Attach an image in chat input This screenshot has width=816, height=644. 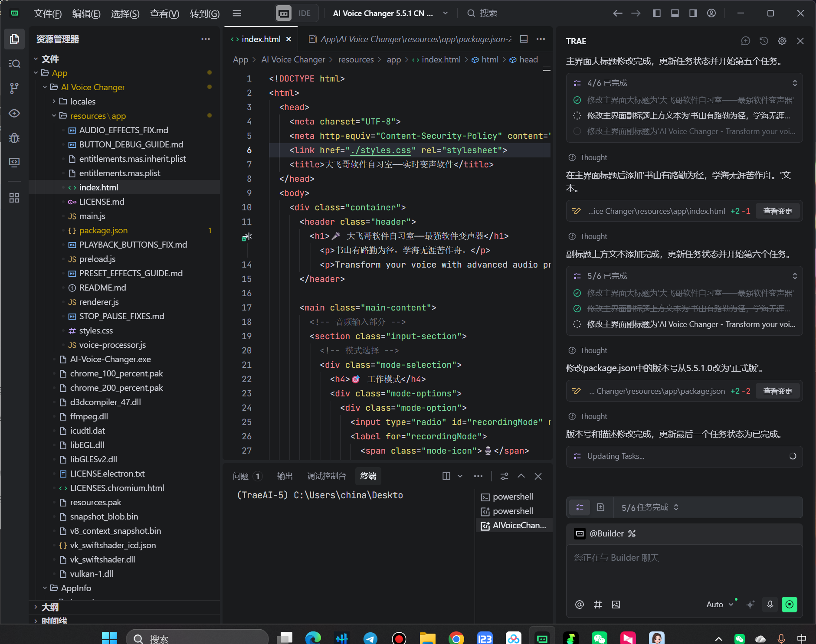pyautogui.click(x=616, y=605)
